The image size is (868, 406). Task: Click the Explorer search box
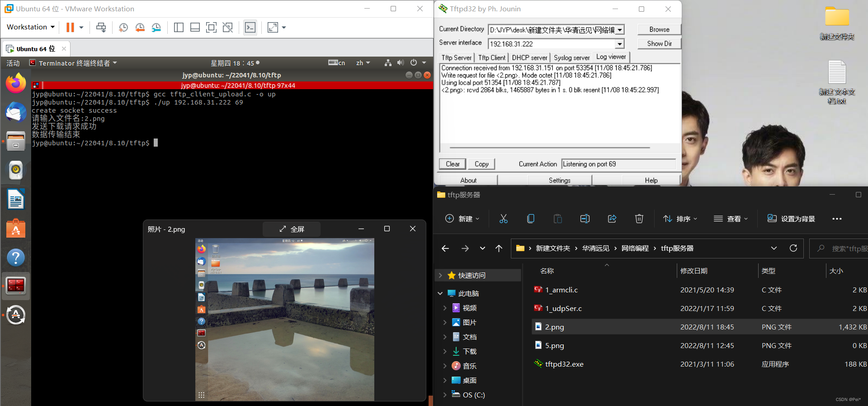click(x=840, y=248)
